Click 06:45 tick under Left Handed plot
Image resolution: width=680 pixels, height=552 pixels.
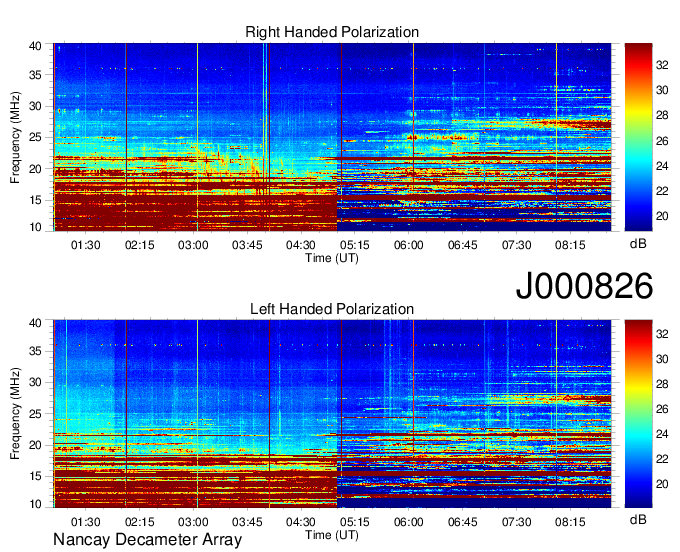pyautogui.click(x=462, y=522)
